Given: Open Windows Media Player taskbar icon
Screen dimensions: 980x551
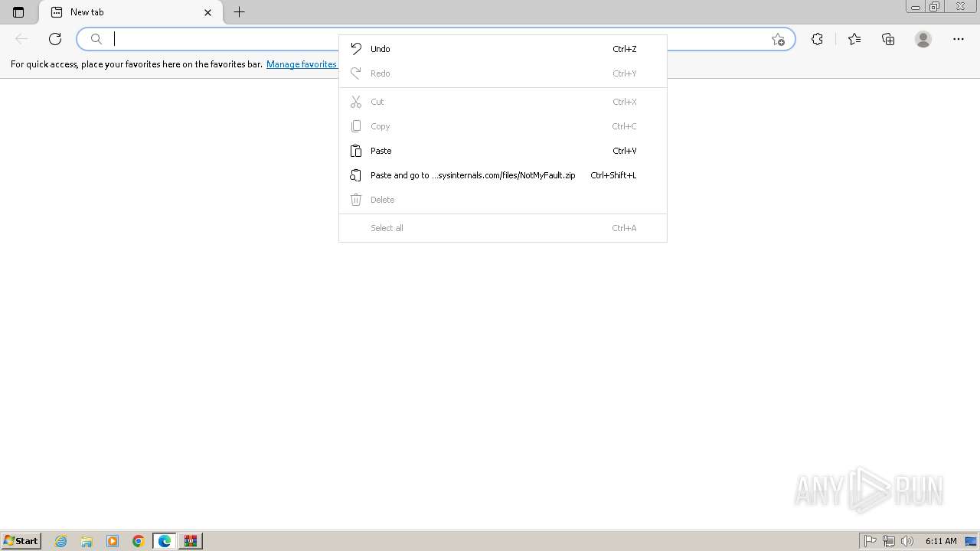Looking at the screenshot, I should [113, 541].
